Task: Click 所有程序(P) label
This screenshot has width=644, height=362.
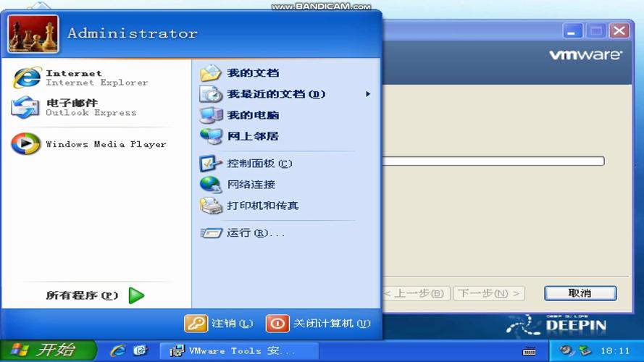Action: pyautogui.click(x=82, y=295)
